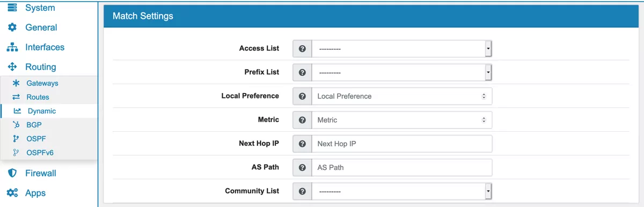
Task: Click the AS Path label
Action: [x=265, y=167]
